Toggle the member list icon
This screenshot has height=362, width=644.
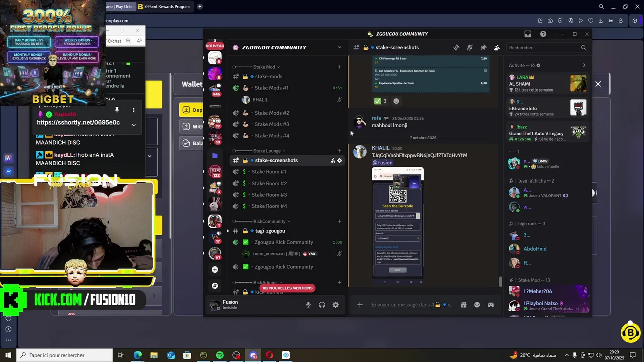click(497, 48)
